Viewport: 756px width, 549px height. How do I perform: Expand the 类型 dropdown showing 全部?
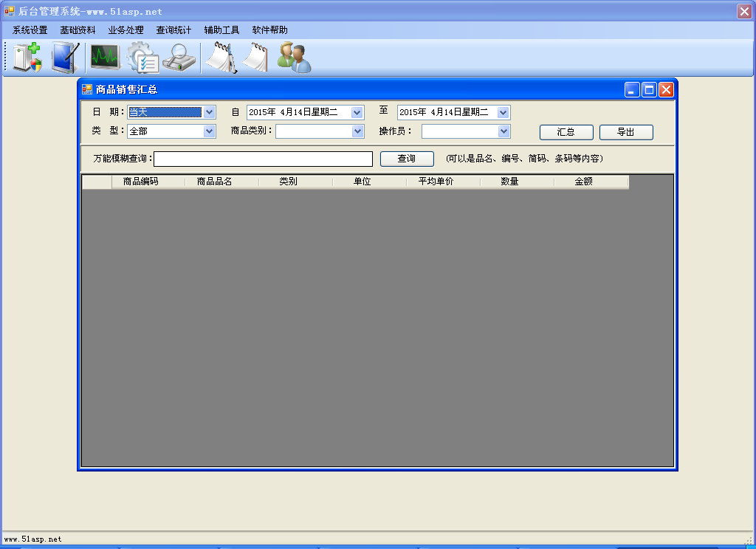(209, 131)
